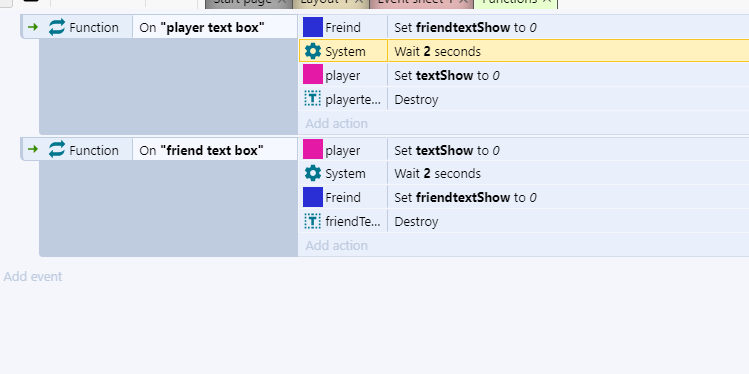Click the blue Freind sprite icon in the first event

pyautogui.click(x=312, y=27)
